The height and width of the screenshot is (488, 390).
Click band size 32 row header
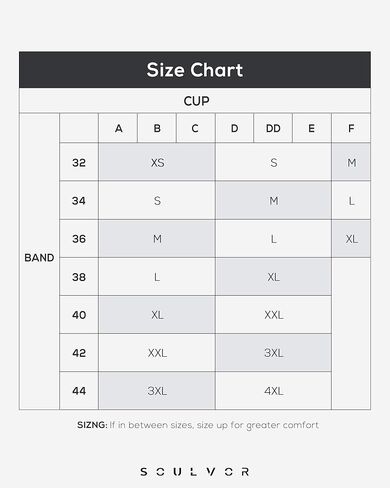[79, 162]
